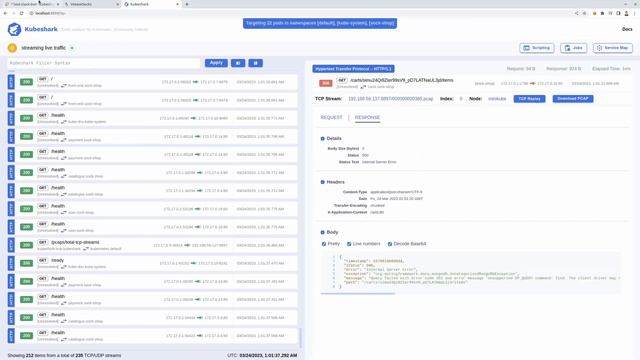Click the traffic list vertical scrollbar

tap(300, 338)
